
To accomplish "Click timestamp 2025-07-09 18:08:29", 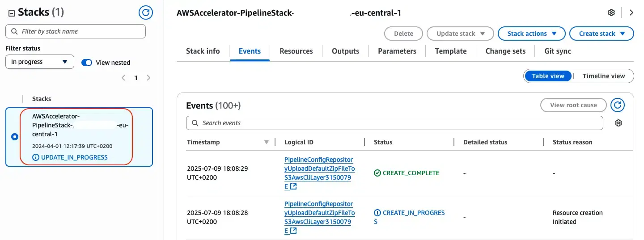I will [x=217, y=173].
